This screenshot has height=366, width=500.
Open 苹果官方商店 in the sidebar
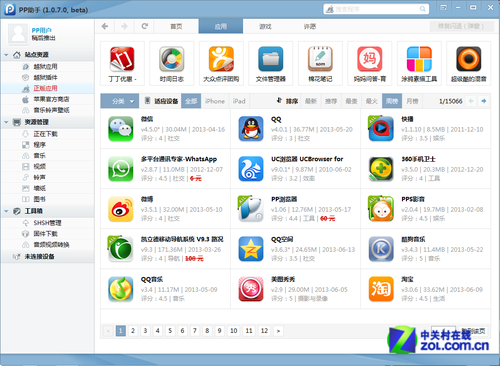click(x=51, y=99)
